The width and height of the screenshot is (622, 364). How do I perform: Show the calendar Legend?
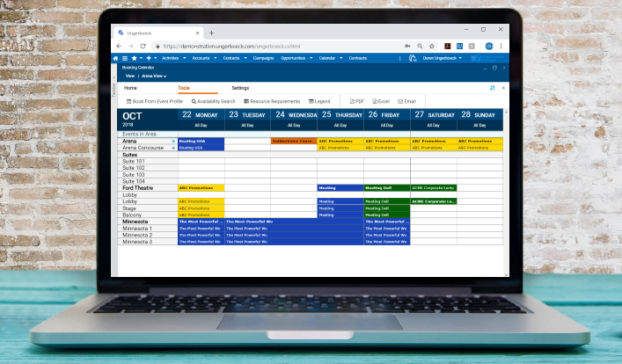point(319,102)
